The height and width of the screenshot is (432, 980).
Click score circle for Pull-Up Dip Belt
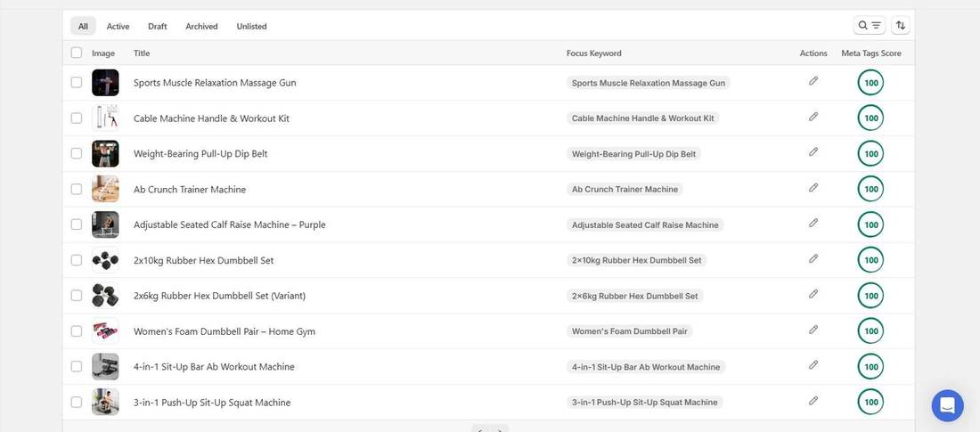(x=870, y=154)
